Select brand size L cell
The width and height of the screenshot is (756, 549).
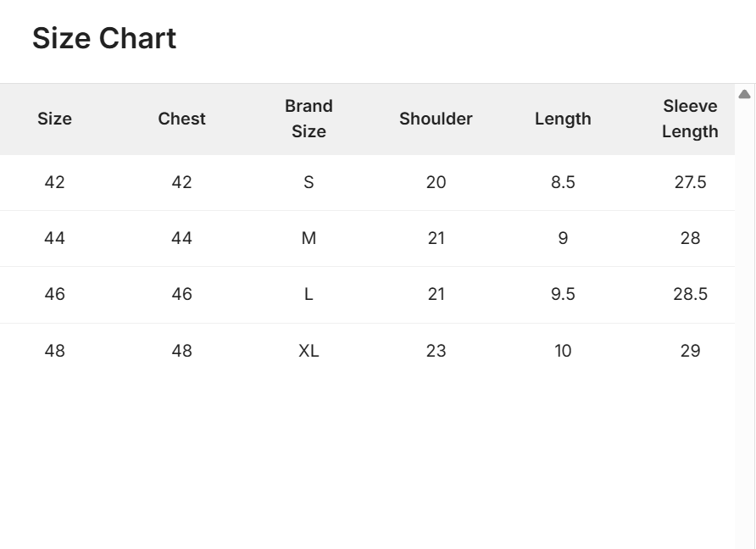309,294
